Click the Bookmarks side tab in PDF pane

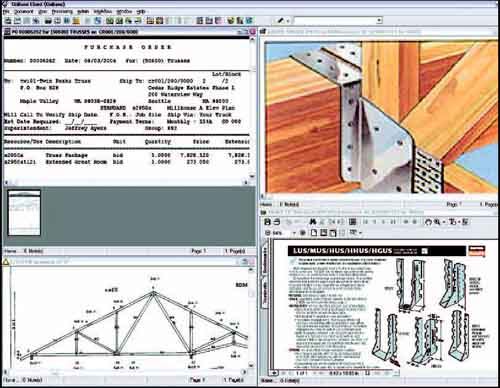[265, 261]
